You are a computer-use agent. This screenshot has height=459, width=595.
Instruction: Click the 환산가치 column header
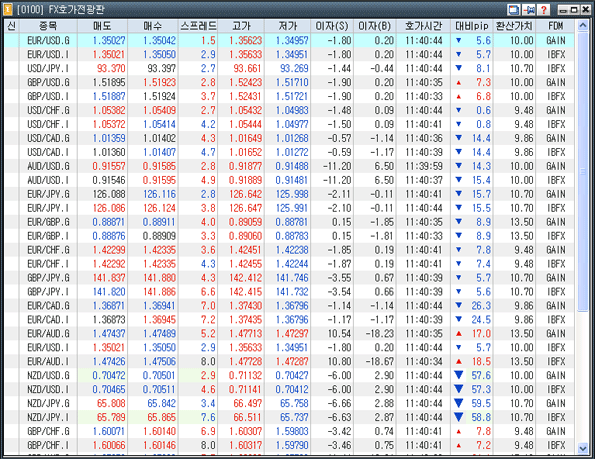[x=514, y=26]
